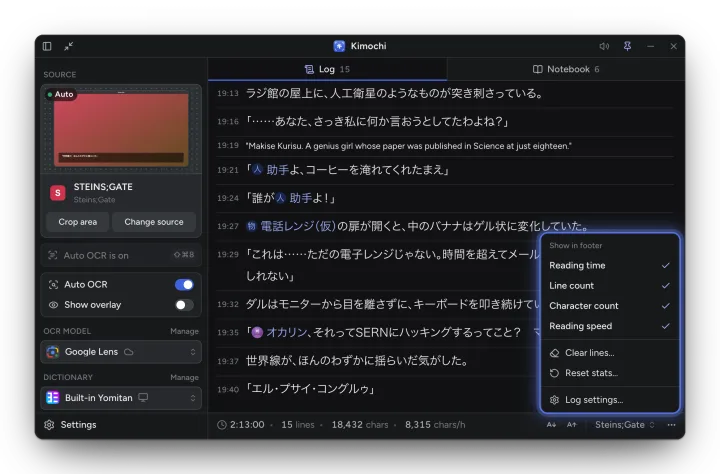
Task: Switch to the Notebook tab
Action: tap(566, 69)
